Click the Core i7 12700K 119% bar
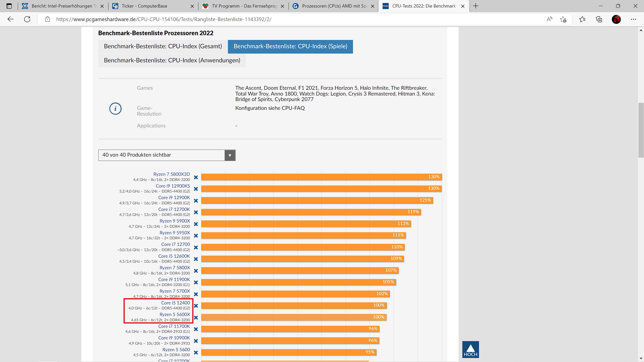 tap(311, 212)
